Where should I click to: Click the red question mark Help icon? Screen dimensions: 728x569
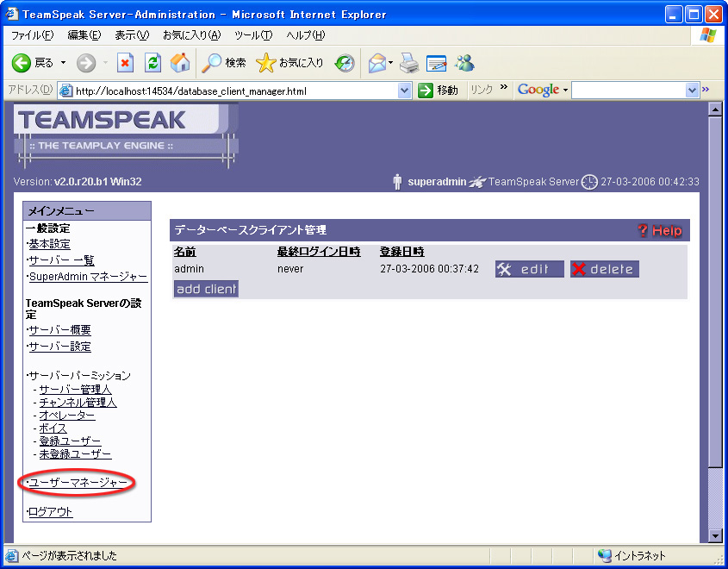pyautogui.click(x=643, y=230)
